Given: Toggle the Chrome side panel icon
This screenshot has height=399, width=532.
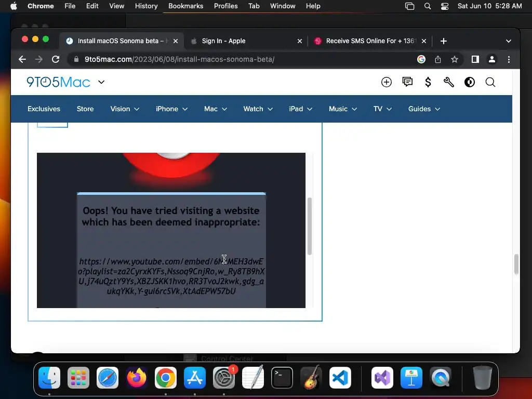Looking at the screenshot, I should click(x=475, y=59).
